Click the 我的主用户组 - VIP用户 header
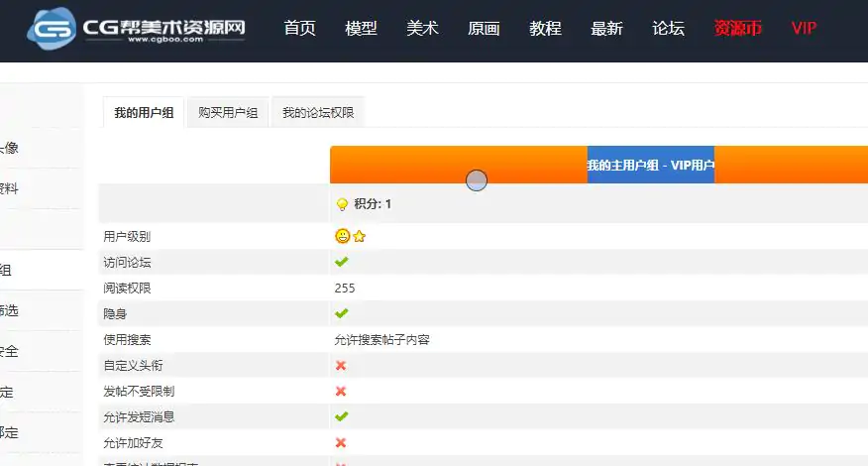The image size is (868, 466). pos(650,165)
